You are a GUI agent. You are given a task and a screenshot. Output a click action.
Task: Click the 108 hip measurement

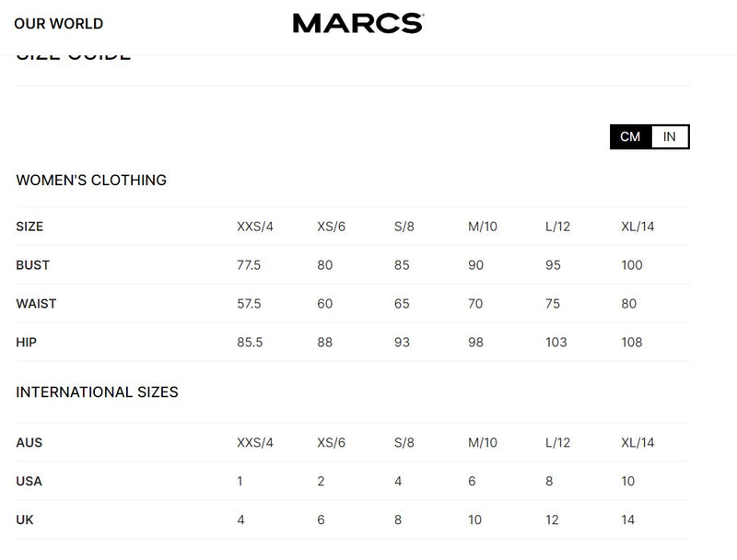click(x=632, y=343)
